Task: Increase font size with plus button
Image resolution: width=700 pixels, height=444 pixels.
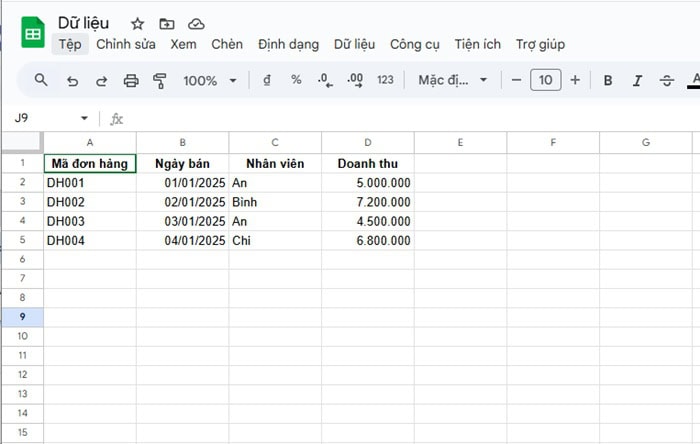Action: pos(575,80)
